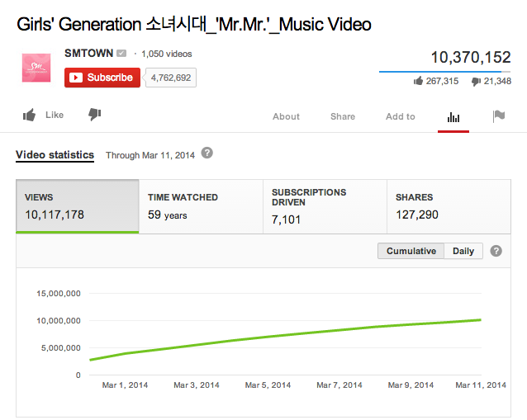Open the Add to tab

coord(401,116)
